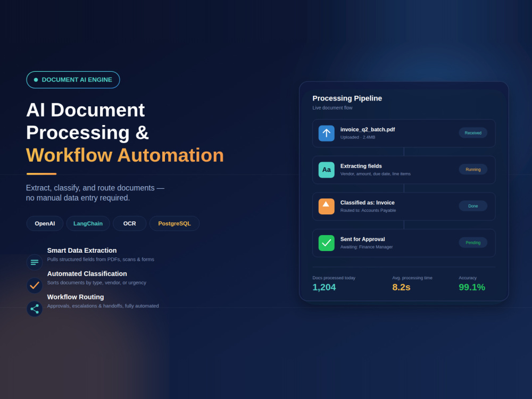
Task: Select the LangChain tag pill
Action: (88, 223)
